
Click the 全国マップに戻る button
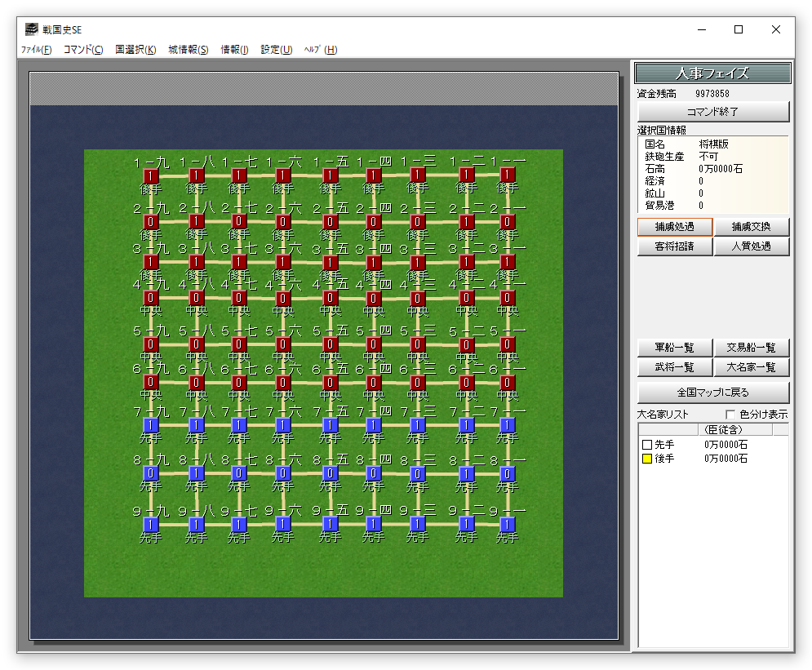(713, 392)
